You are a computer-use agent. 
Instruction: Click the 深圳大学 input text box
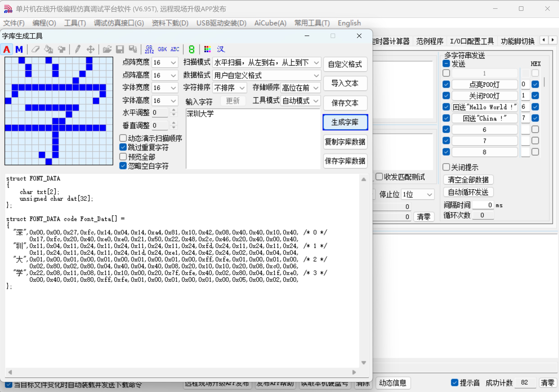coord(253,138)
